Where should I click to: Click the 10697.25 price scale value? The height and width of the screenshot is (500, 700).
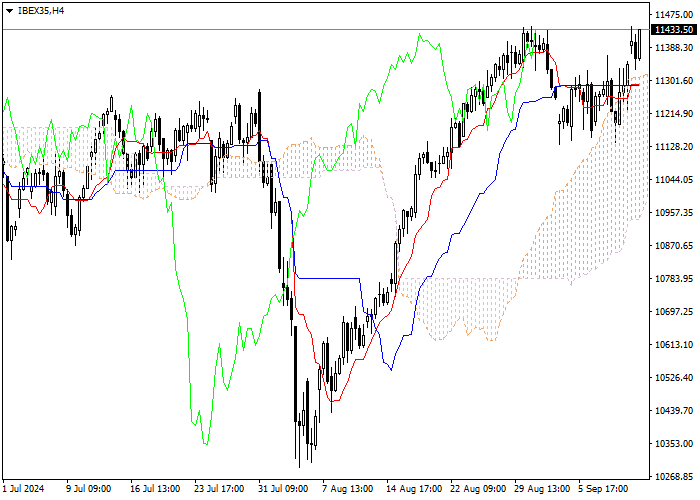tap(674, 312)
